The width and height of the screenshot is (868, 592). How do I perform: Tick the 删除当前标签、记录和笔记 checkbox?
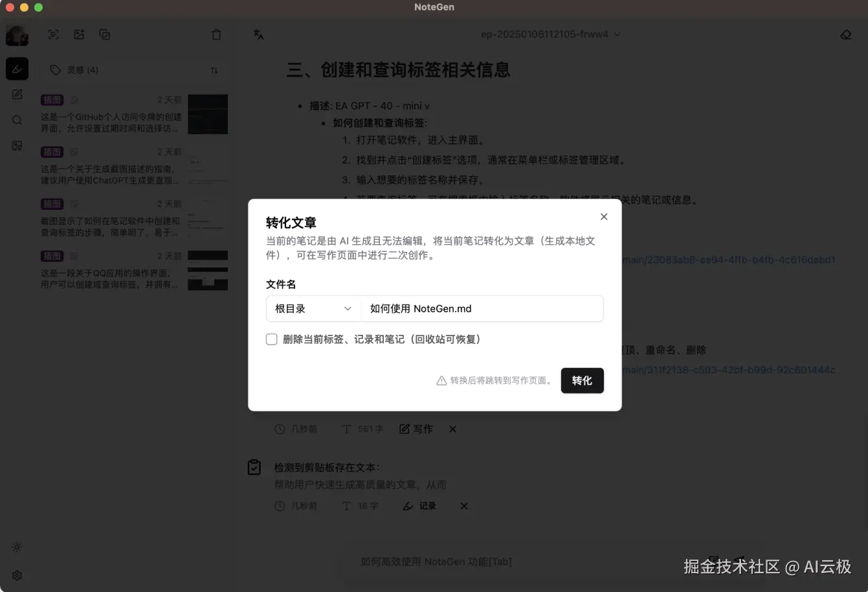point(272,339)
